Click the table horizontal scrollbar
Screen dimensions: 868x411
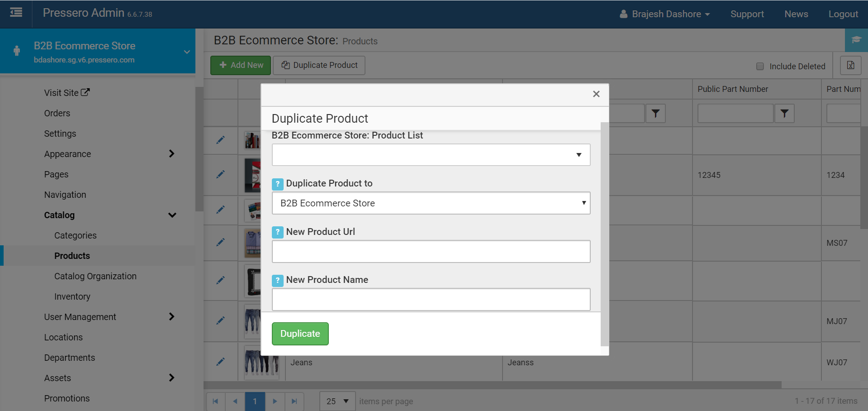coord(493,385)
